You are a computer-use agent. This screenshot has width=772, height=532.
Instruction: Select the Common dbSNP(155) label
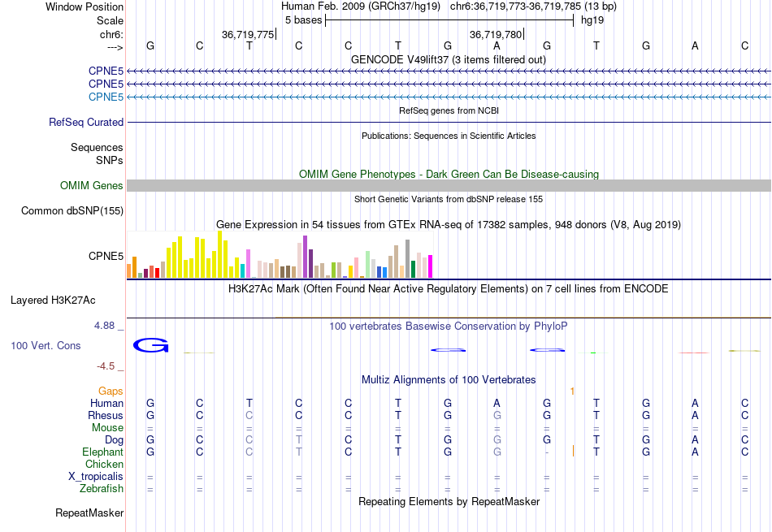coord(72,210)
